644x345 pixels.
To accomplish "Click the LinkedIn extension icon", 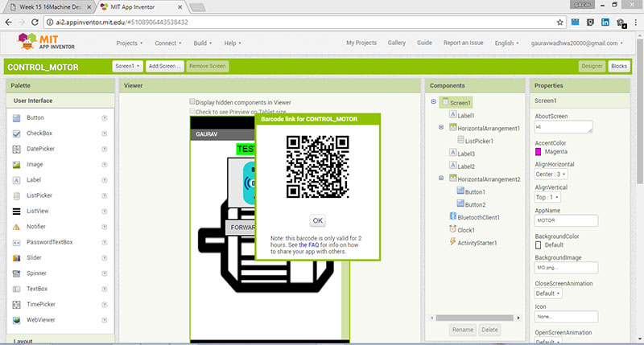I will click(605, 23).
